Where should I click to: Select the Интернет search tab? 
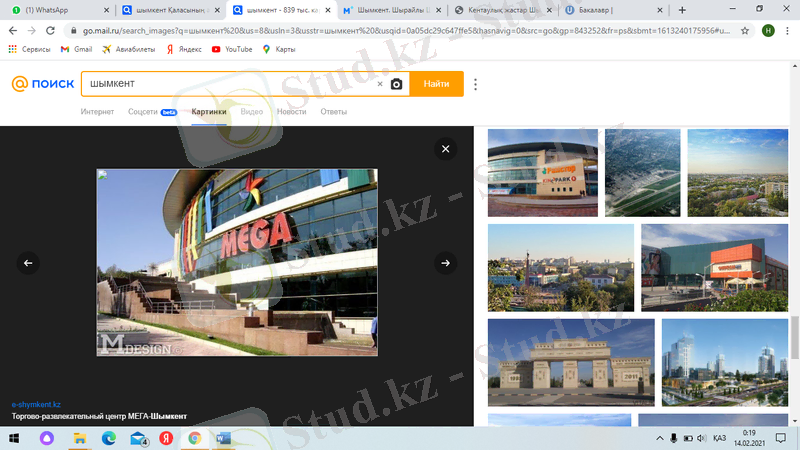coord(97,112)
